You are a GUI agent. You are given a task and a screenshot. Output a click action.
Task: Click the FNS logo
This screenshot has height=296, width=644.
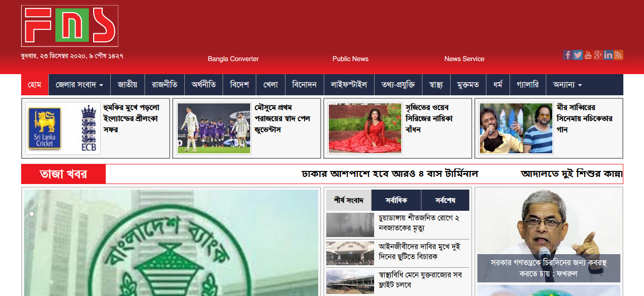[x=69, y=26]
